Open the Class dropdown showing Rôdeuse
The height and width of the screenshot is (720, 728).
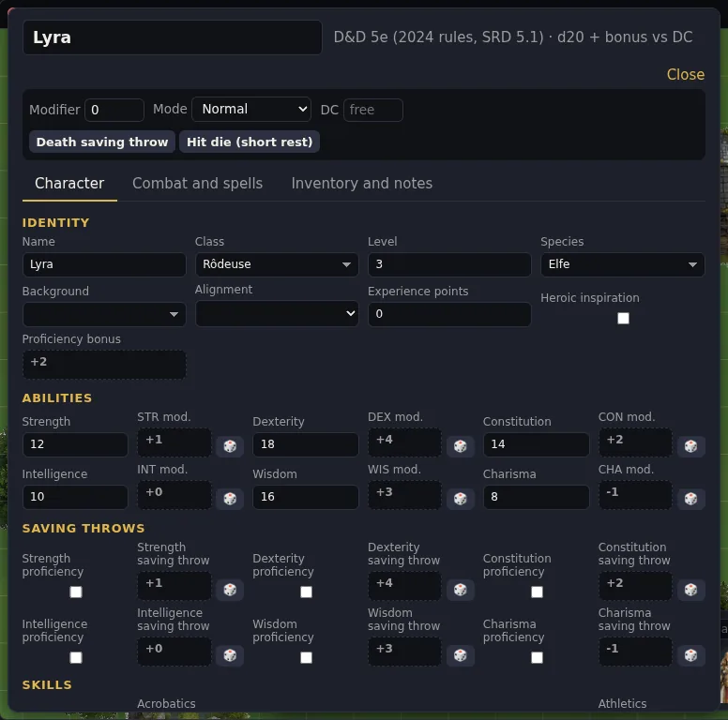(277, 264)
